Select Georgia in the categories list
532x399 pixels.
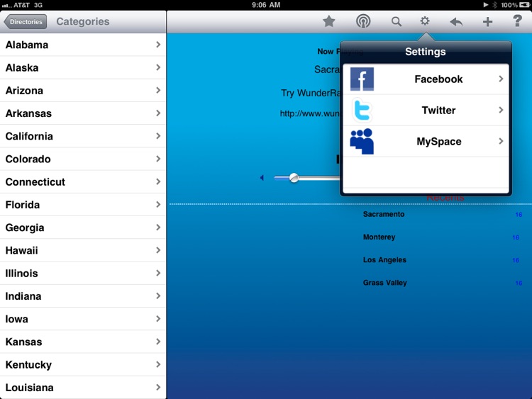pyautogui.click(x=83, y=227)
